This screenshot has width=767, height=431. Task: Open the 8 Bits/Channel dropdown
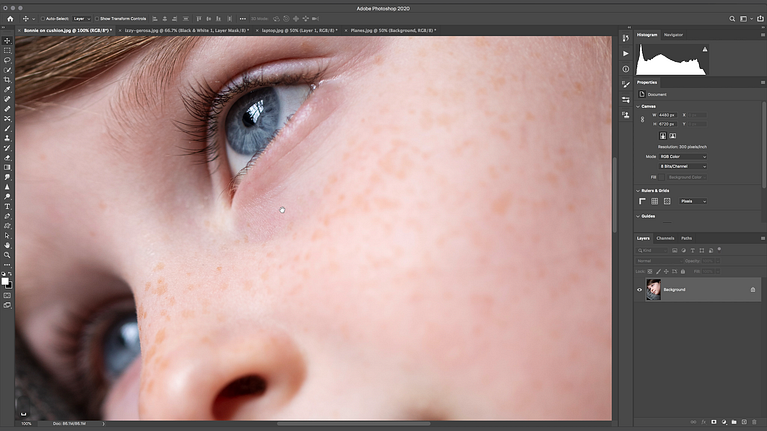tap(682, 166)
